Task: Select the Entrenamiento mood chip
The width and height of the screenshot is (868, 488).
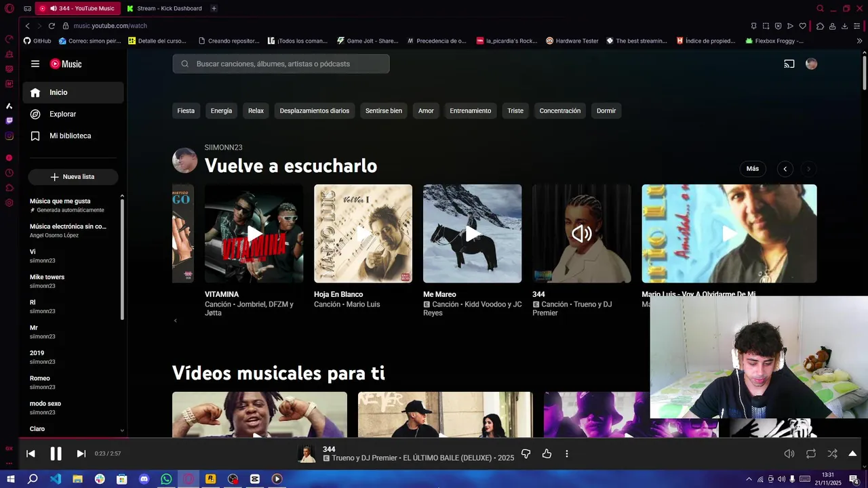Action: click(470, 110)
